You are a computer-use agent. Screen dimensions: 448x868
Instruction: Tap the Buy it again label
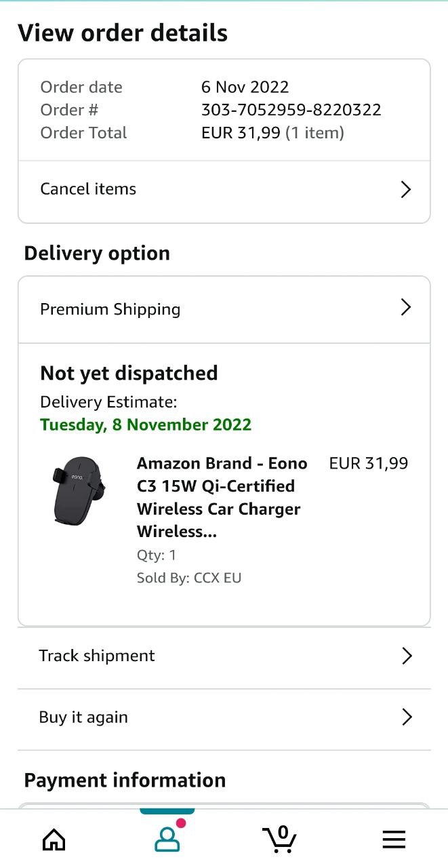[83, 717]
